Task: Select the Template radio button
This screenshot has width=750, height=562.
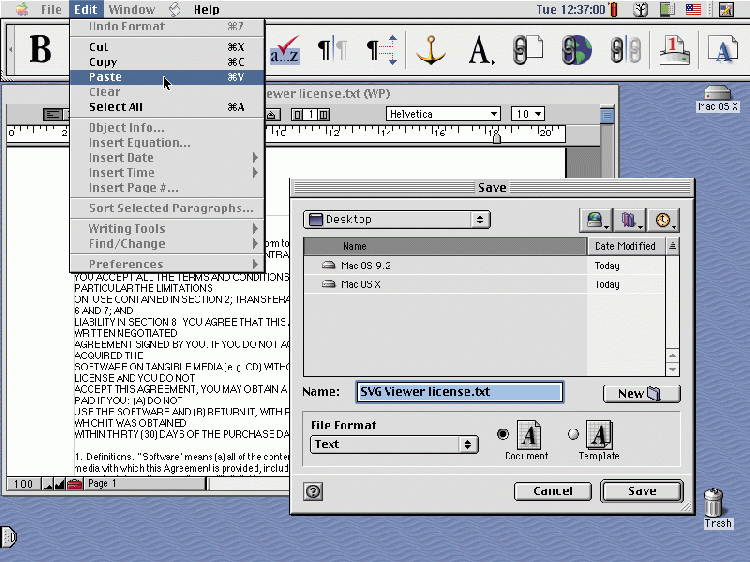Action: click(573, 434)
